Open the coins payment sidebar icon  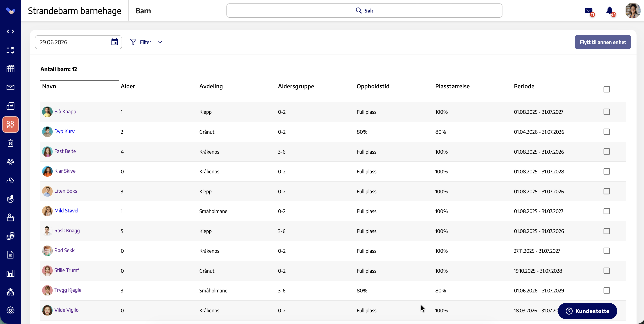click(x=10, y=236)
